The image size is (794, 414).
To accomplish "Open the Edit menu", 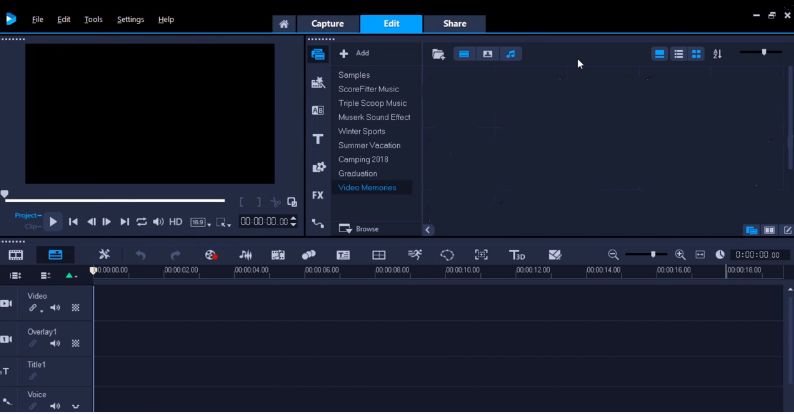I will (64, 19).
